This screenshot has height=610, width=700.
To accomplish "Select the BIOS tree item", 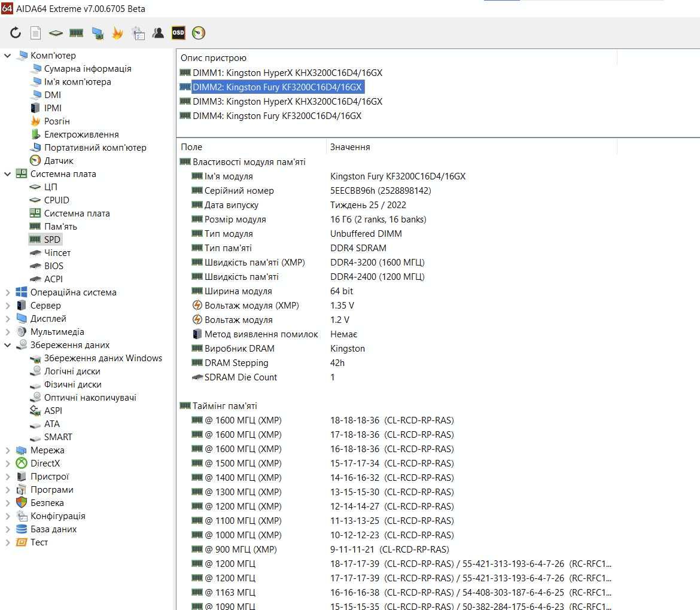I will pyautogui.click(x=54, y=266).
